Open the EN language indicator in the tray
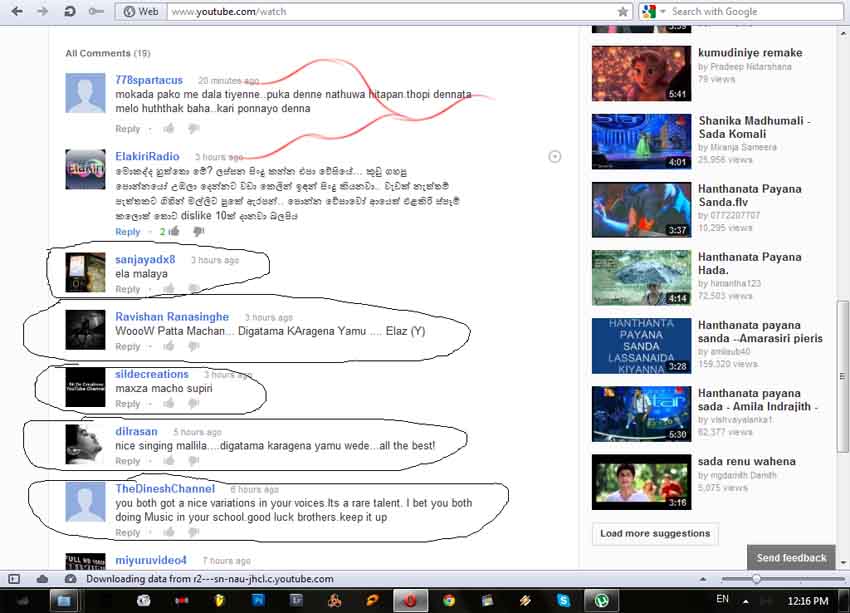The image size is (850, 613). pos(722,599)
